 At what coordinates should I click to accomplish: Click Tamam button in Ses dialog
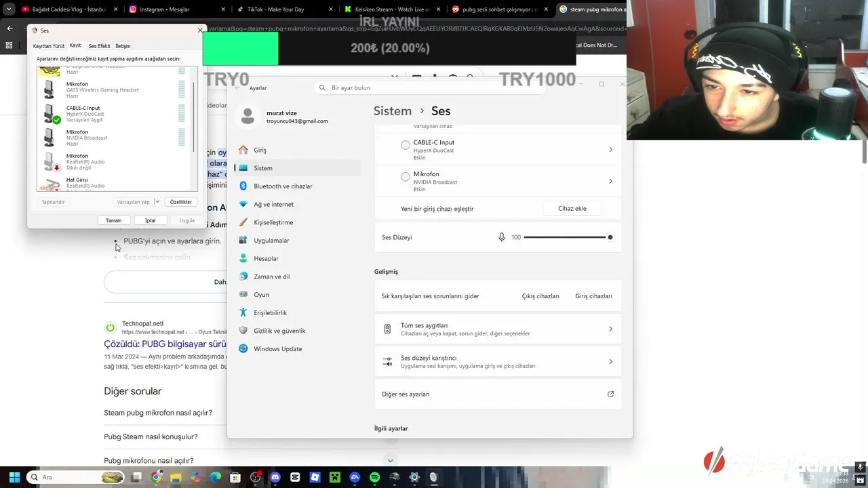[113, 220]
